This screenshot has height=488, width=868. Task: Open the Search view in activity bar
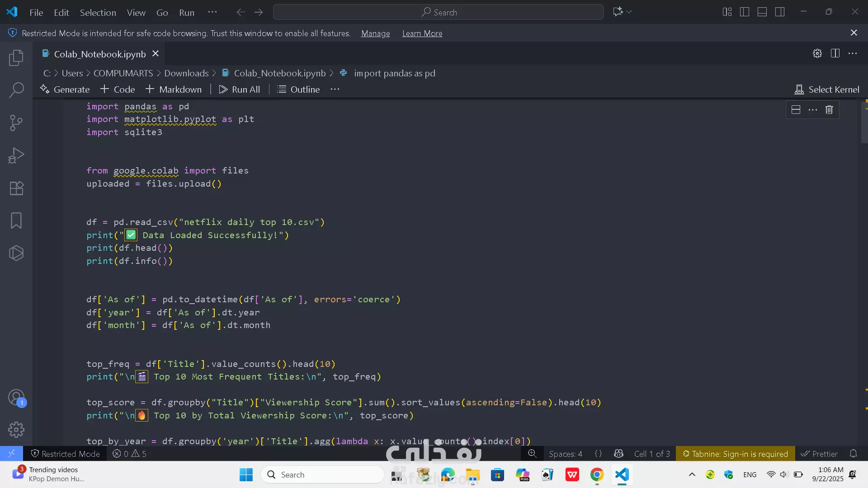click(x=16, y=90)
